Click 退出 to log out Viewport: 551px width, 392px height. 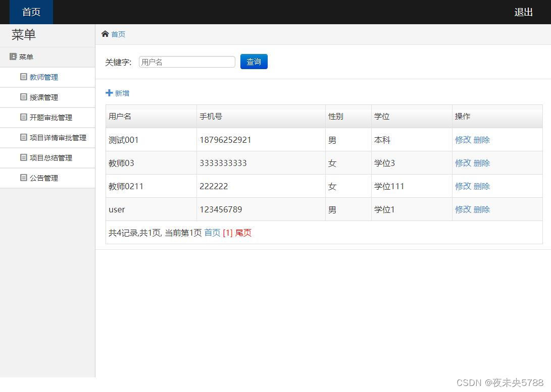pyautogui.click(x=523, y=12)
